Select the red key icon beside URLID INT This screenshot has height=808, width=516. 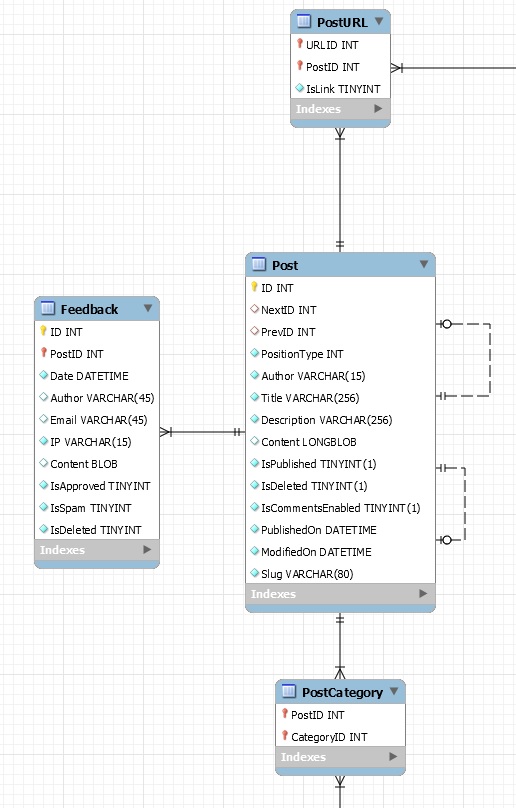[x=299, y=44]
